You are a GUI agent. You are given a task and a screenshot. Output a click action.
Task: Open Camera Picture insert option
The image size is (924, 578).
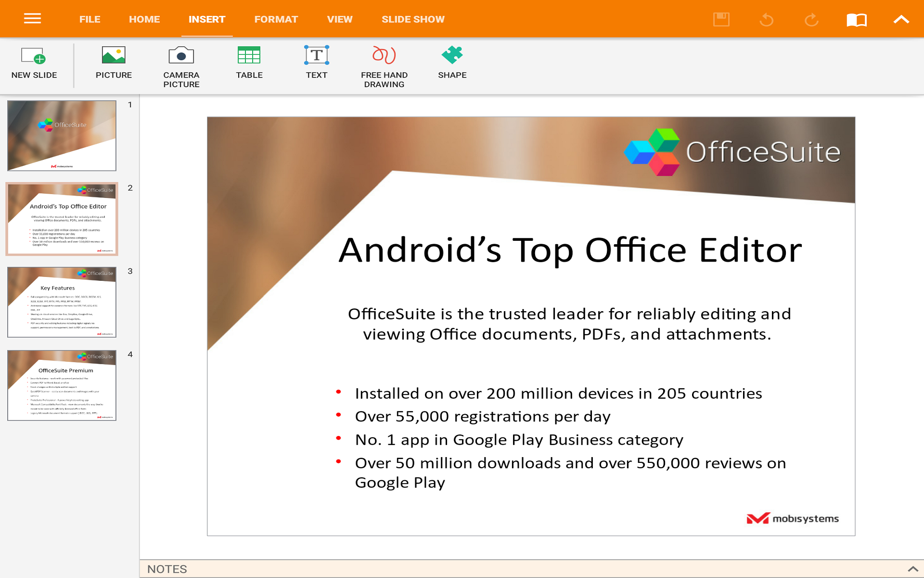(x=181, y=66)
